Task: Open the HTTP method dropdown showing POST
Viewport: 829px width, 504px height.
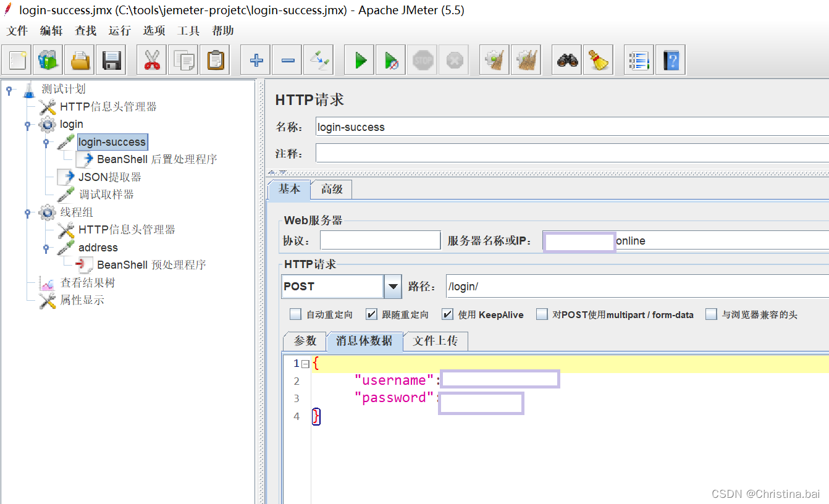Action: click(392, 286)
